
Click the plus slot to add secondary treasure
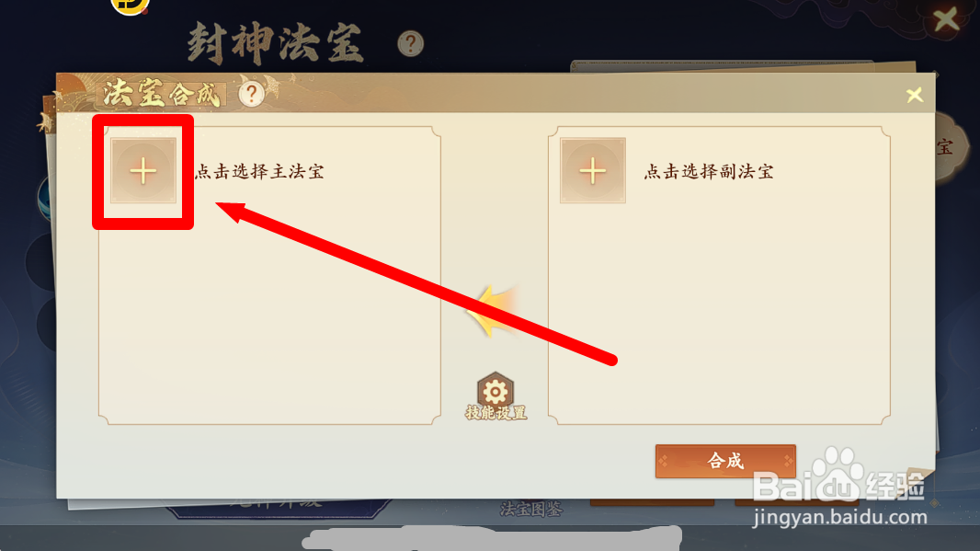[592, 171]
